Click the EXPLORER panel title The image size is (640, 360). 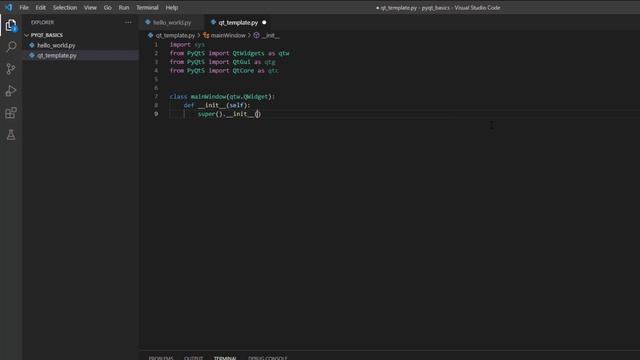[x=42, y=22]
